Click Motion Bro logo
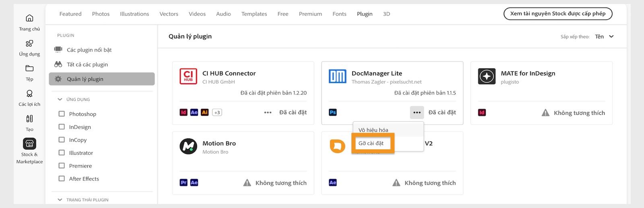The image size is (644, 208). click(x=188, y=147)
